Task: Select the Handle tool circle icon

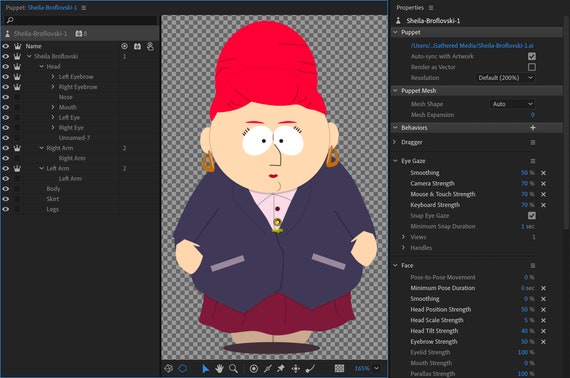Action: pyautogui.click(x=254, y=369)
